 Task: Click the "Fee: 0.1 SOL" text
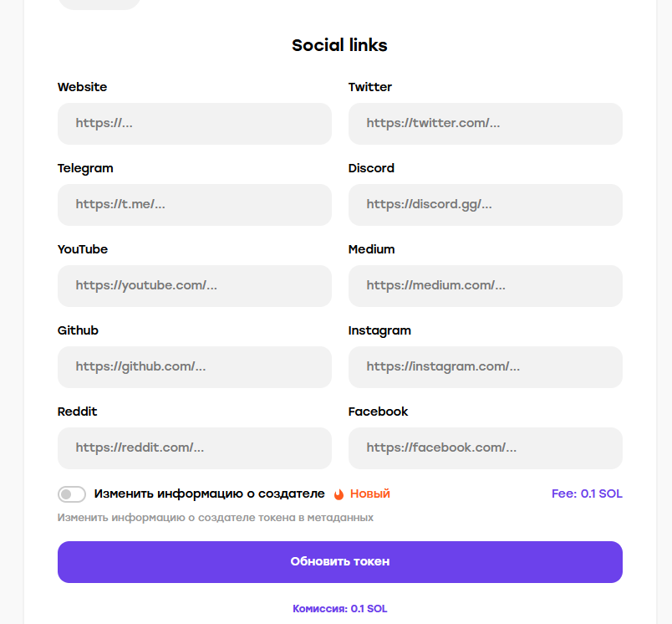click(x=587, y=494)
